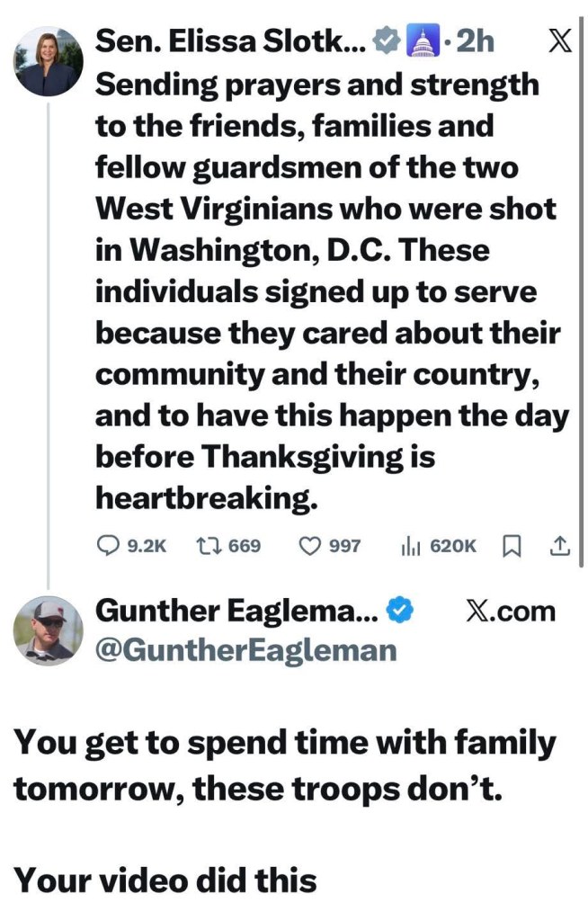Click the 2h timestamp on the post

pyautogui.click(x=476, y=41)
